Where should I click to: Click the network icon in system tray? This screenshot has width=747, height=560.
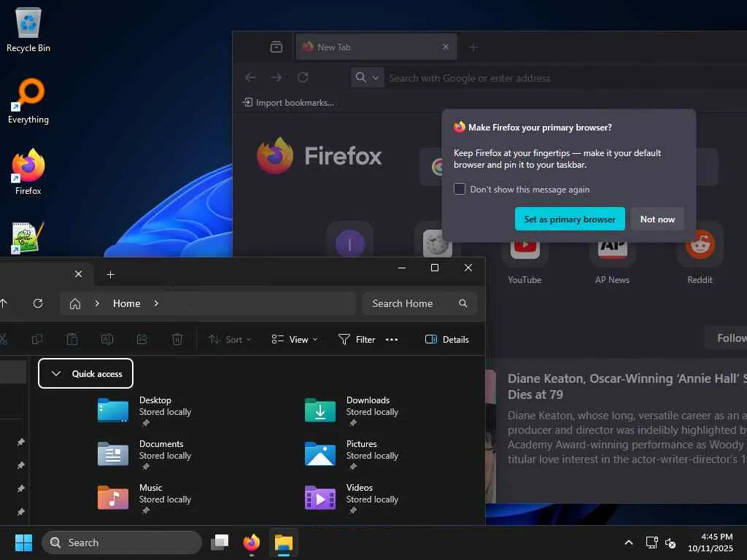click(x=651, y=542)
